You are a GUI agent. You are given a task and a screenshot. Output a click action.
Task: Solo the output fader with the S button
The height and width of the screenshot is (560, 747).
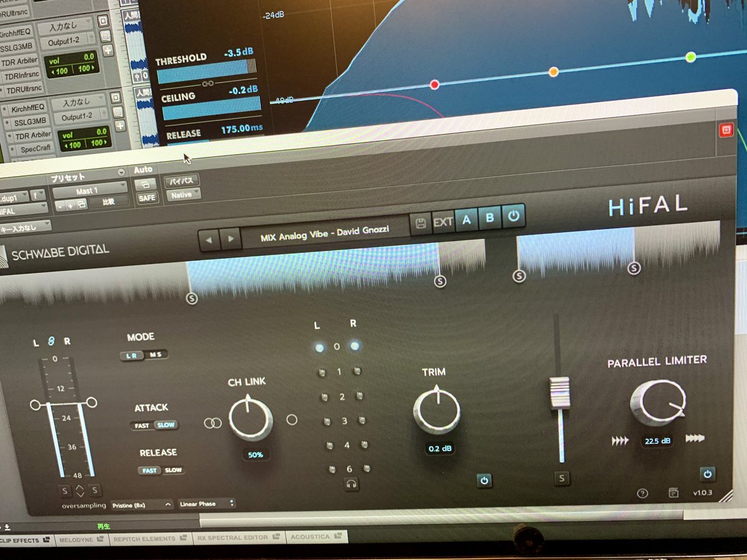[x=562, y=478]
